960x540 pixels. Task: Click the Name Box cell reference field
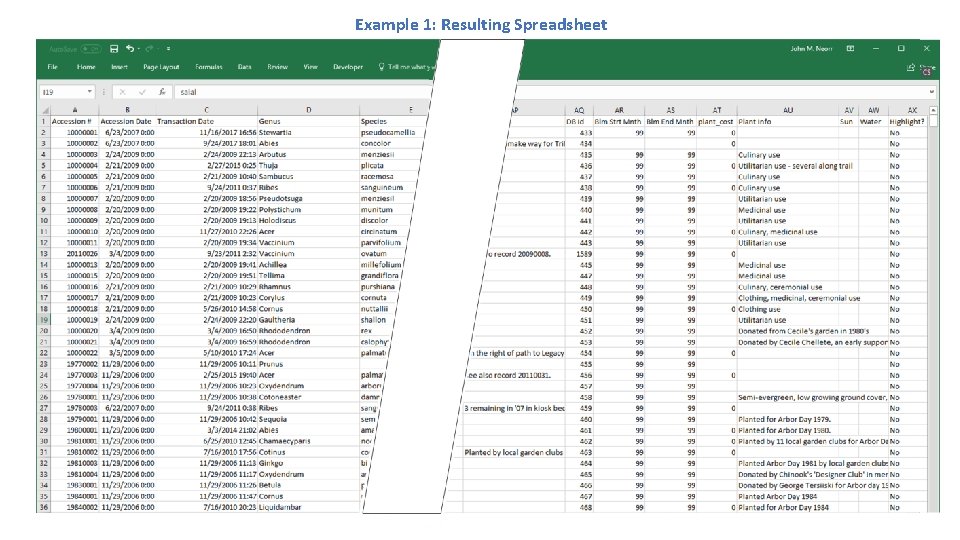62,92
